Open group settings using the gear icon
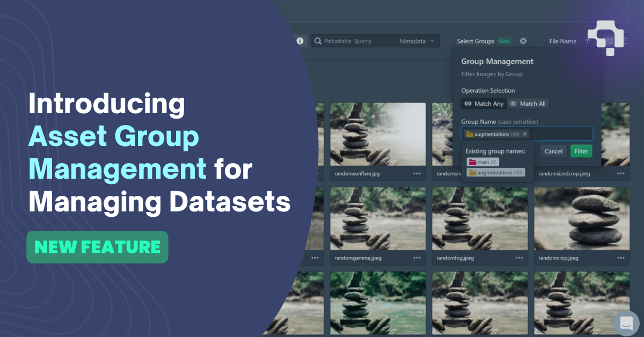 pos(523,41)
